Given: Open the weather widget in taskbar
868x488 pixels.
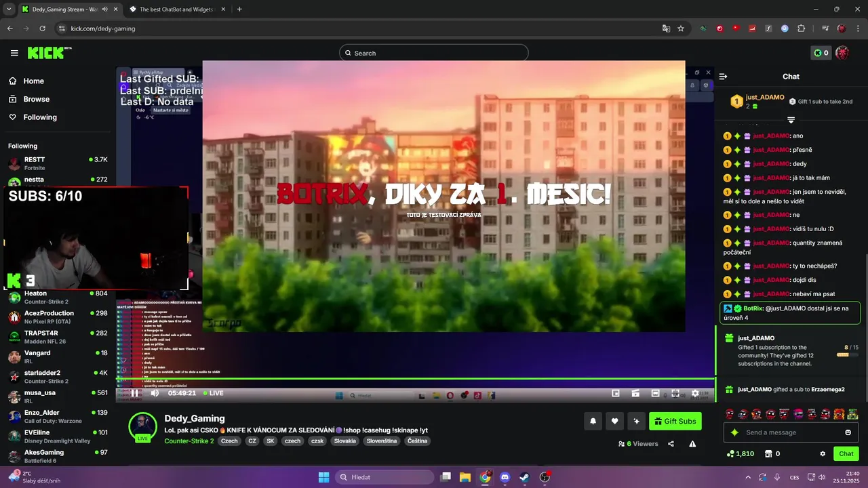Looking at the screenshot, I should point(34,477).
